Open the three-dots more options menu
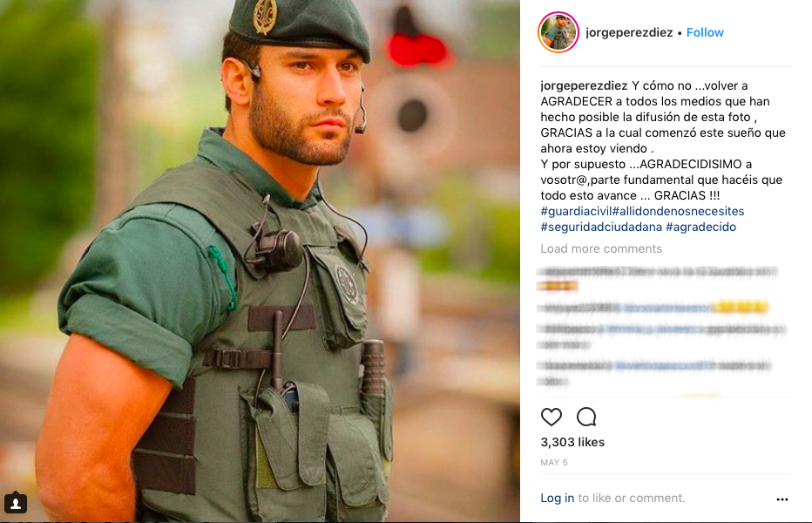 (x=782, y=499)
